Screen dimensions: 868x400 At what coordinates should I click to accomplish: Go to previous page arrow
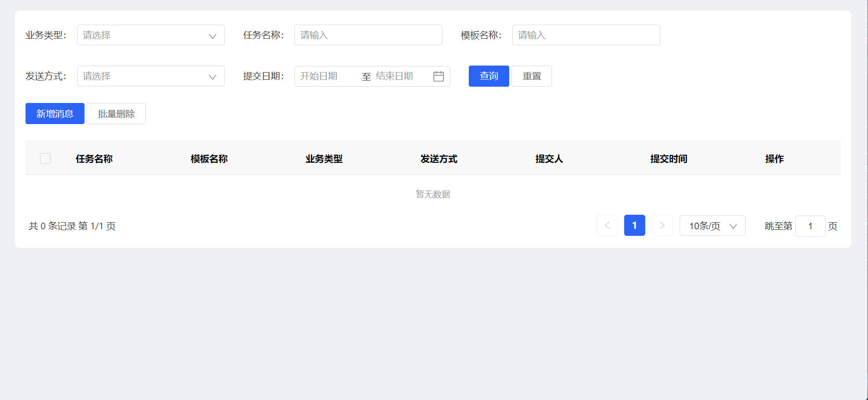(x=607, y=225)
